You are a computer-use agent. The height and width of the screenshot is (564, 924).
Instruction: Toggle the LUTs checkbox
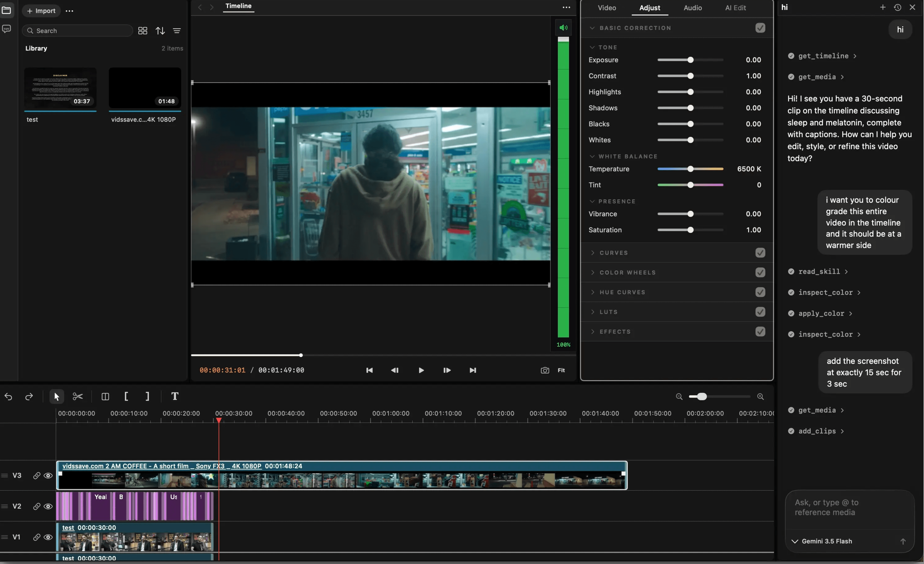pos(760,312)
